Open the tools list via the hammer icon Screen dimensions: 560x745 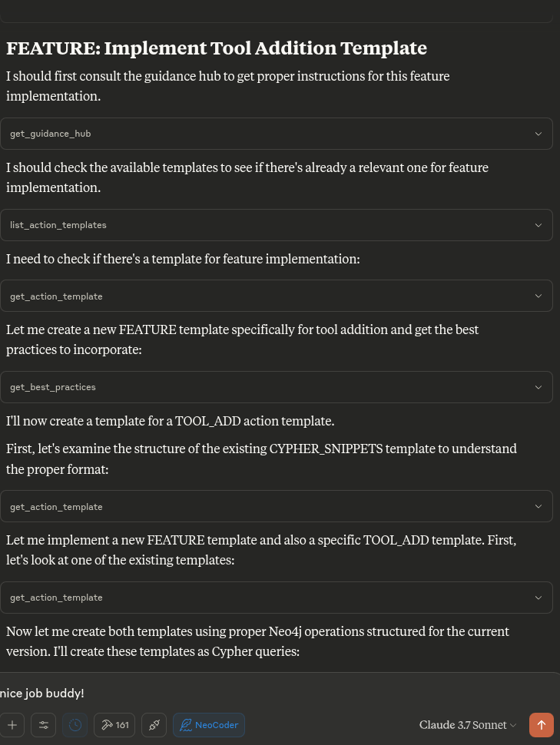tap(107, 725)
